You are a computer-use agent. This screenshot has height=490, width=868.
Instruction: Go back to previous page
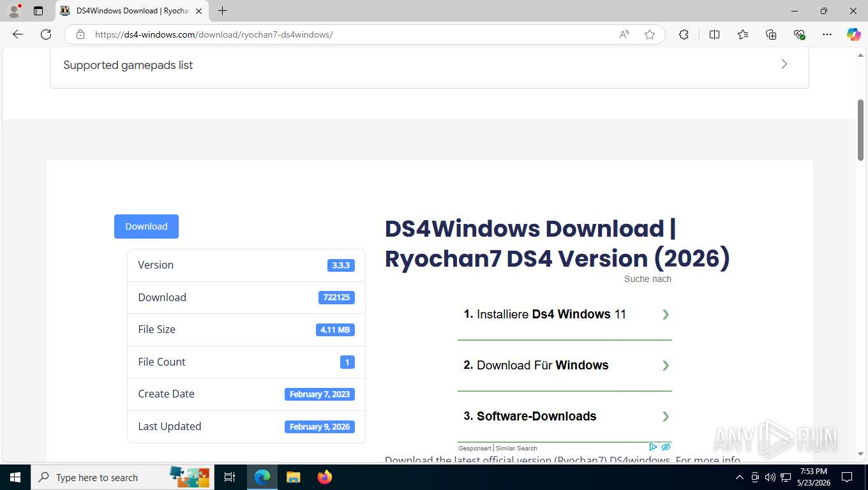(x=18, y=34)
